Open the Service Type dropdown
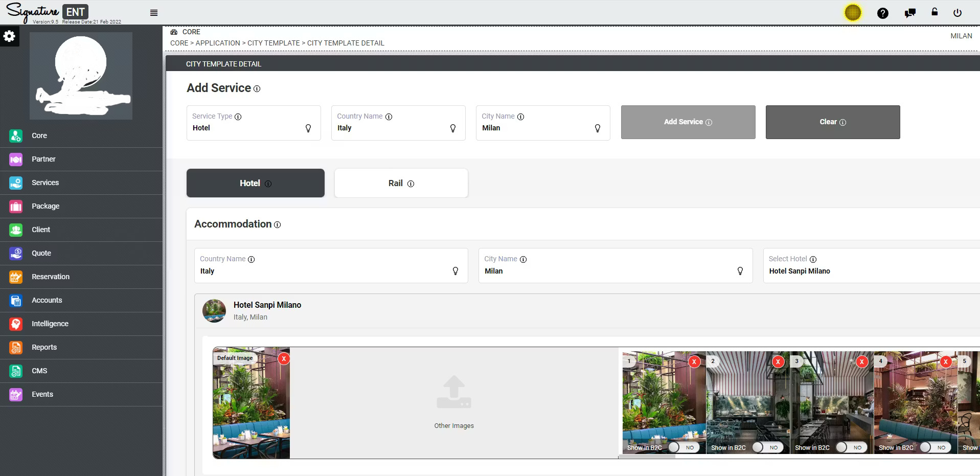The height and width of the screenshot is (476, 980). tap(254, 123)
